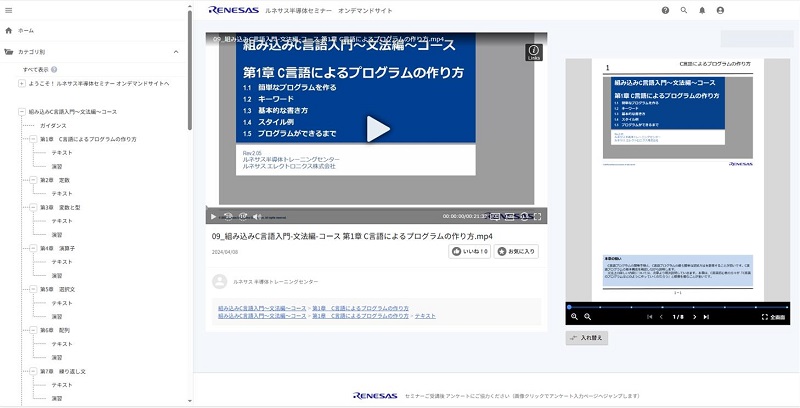This screenshot has width=800, height=408.
Task: Click the いいね！ like button
Action: 469,251
